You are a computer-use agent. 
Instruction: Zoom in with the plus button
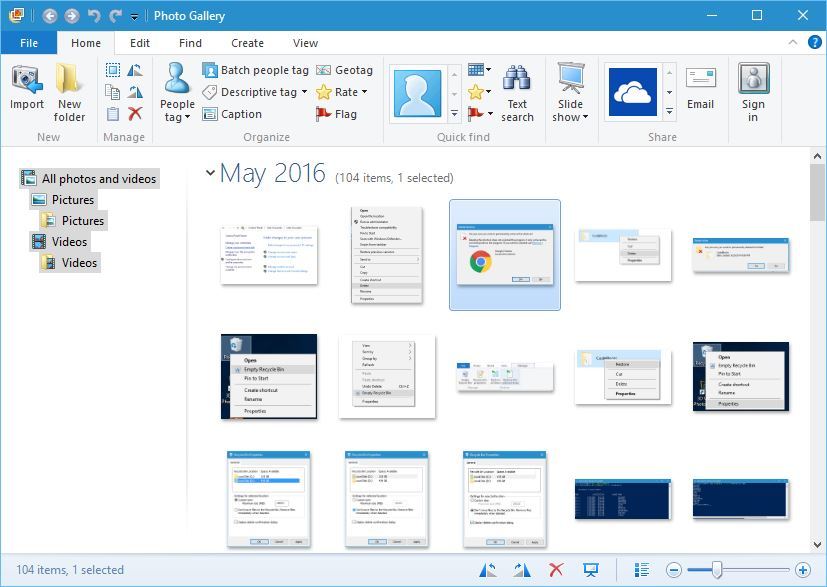[x=803, y=570]
